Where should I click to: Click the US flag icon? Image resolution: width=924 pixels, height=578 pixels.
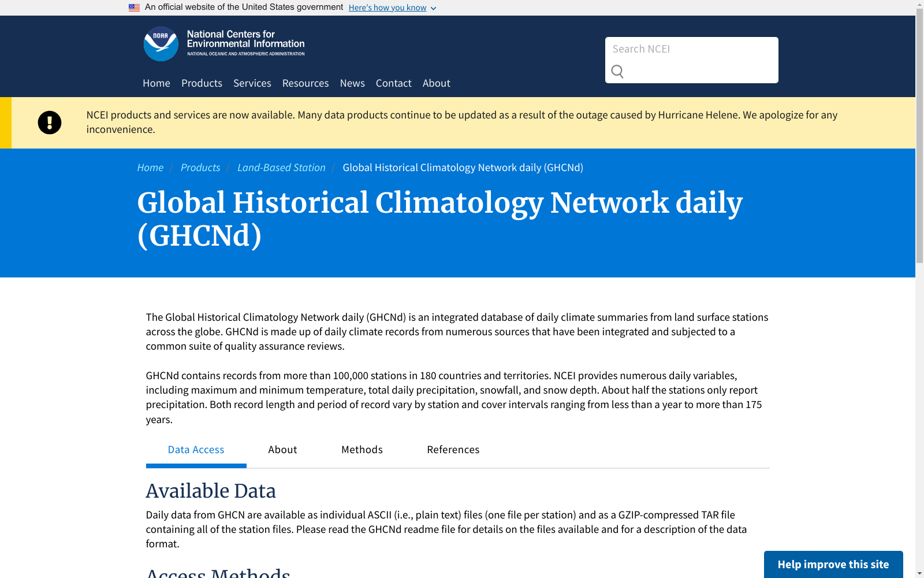click(x=135, y=7)
